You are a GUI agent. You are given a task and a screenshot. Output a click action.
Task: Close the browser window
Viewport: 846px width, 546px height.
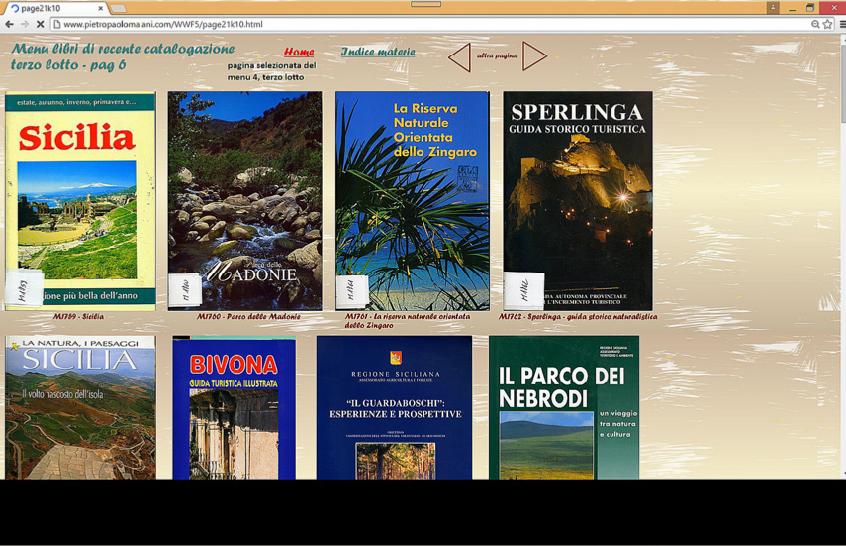832,8
